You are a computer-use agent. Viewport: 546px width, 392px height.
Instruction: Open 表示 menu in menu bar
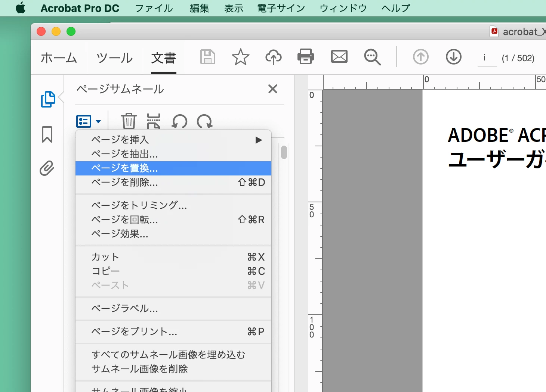coord(234,8)
